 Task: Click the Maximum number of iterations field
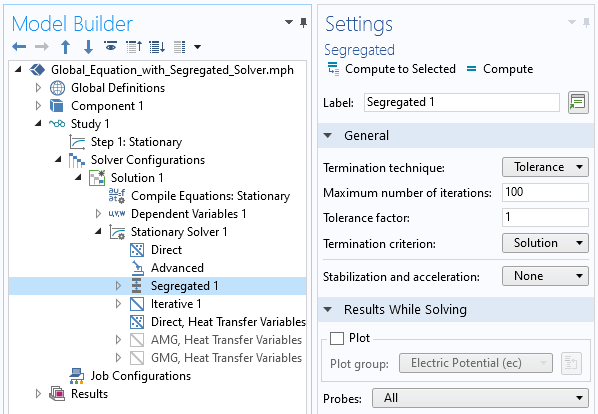545,192
